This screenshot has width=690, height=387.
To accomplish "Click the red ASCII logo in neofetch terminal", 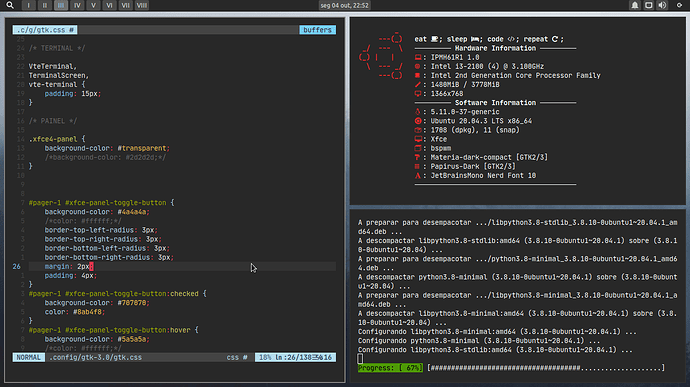I will (x=381, y=57).
